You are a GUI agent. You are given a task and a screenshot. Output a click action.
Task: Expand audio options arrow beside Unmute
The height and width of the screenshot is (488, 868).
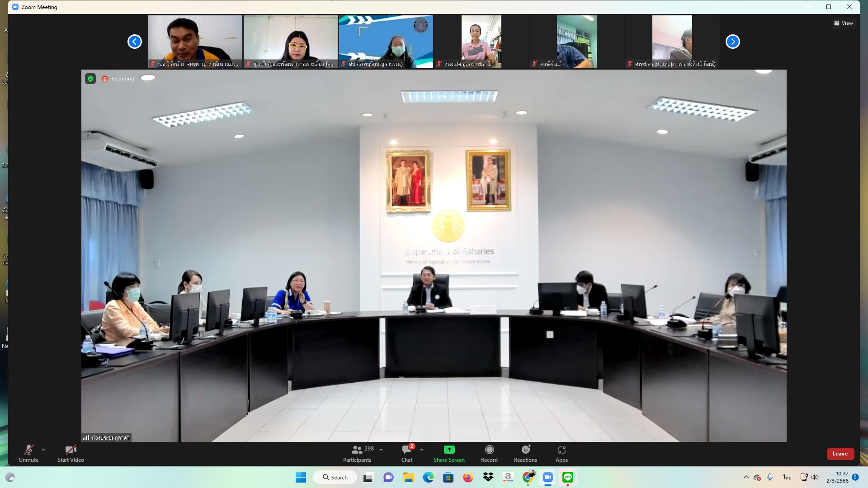43,450
